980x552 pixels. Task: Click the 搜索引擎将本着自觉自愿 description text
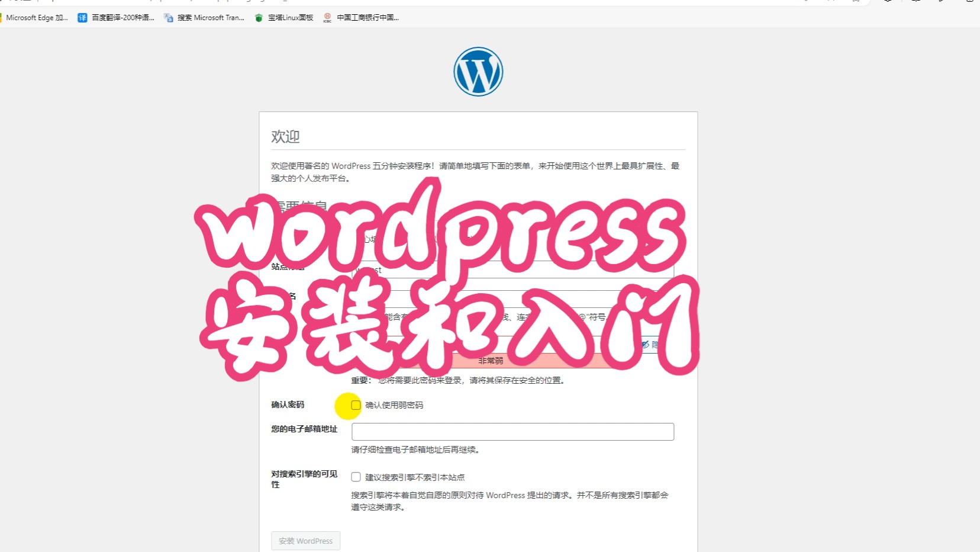click(510, 501)
